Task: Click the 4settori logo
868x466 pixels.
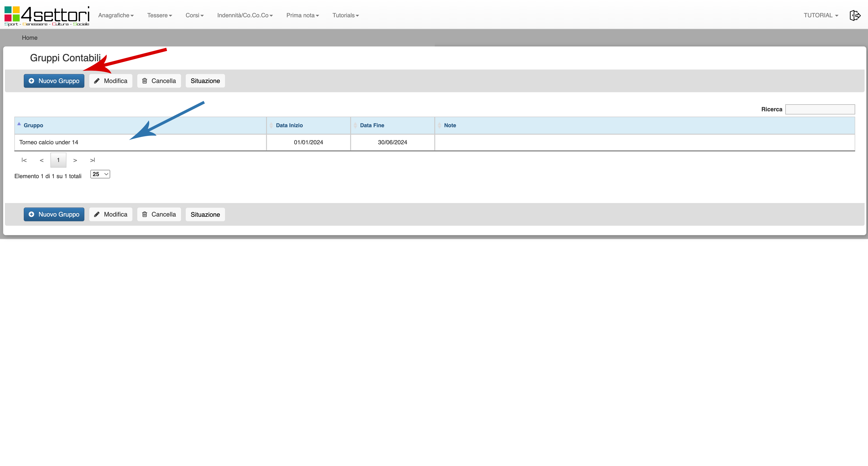Action: [x=47, y=16]
